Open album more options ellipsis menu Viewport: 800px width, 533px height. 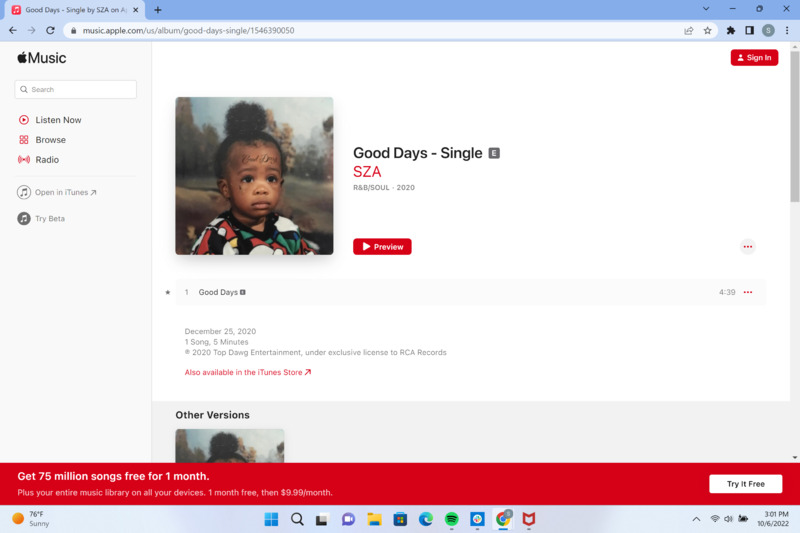[747, 247]
